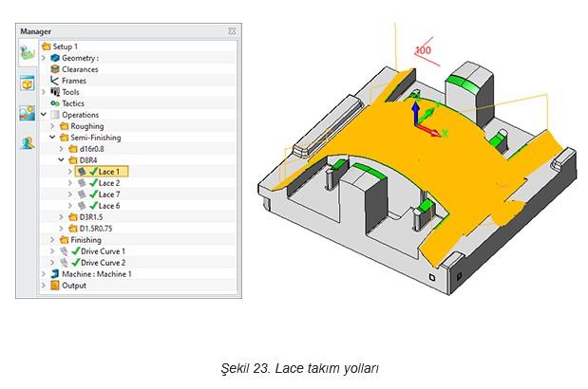The image size is (588, 389).
Task: Click the Frames icon in tree
Action: pos(55,81)
